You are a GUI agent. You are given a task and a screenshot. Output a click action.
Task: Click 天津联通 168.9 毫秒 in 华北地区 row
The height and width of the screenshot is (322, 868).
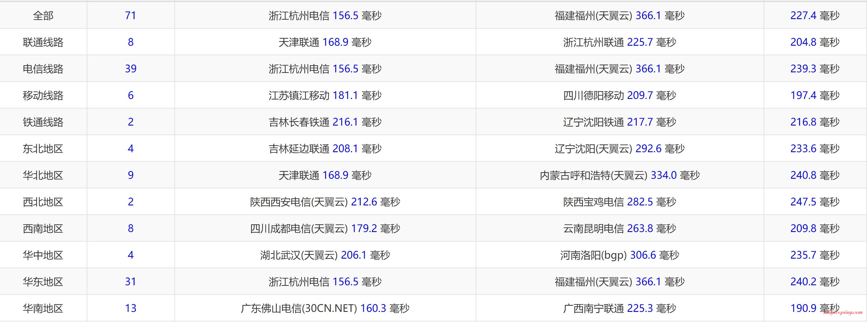click(x=325, y=175)
